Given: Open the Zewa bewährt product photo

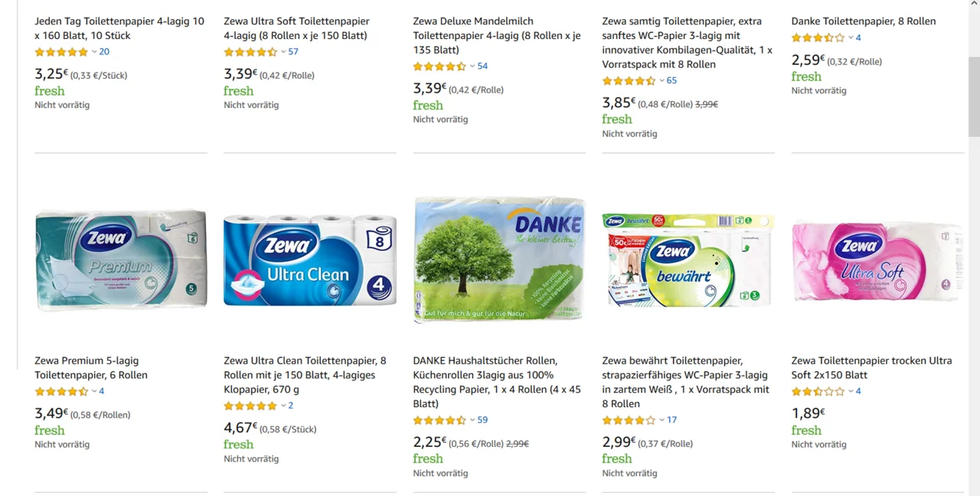Looking at the screenshot, I should 688,260.
